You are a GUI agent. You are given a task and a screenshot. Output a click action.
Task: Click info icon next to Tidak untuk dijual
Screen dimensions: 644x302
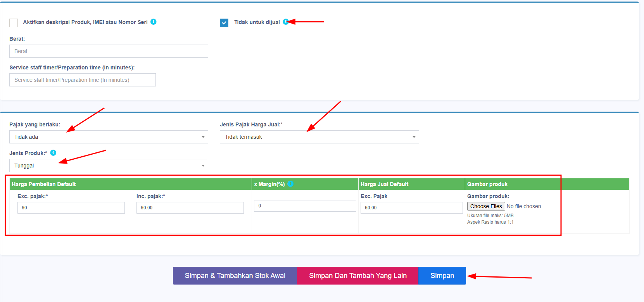(x=286, y=22)
